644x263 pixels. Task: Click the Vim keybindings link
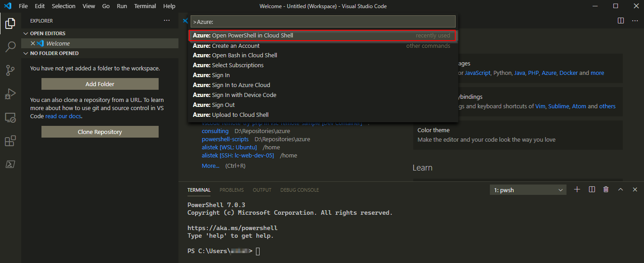pos(540,106)
